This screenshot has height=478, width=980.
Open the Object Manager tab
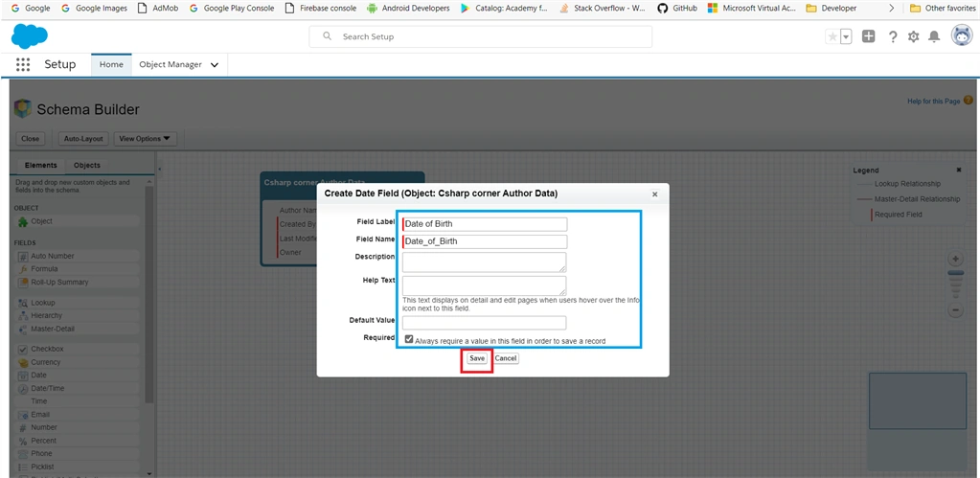tap(170, 64)
